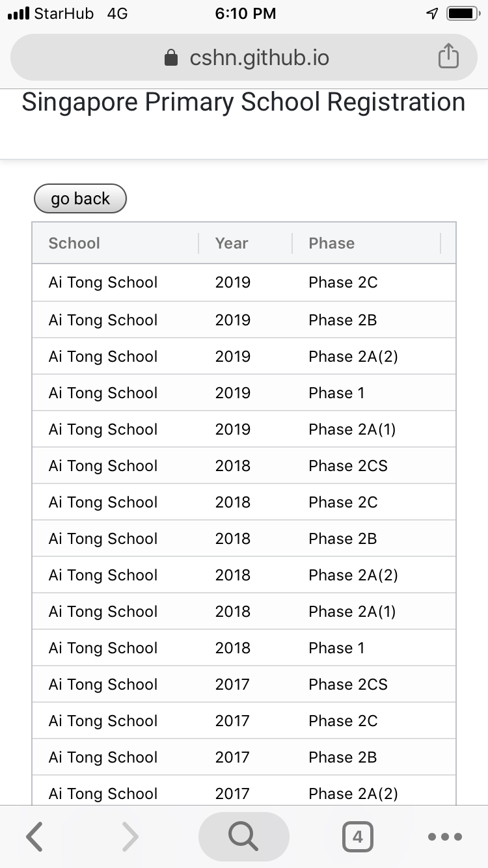This screenshot has width=488, height=868.
Task: Tap the browser forward arrow
Action: tap(130, 837)
